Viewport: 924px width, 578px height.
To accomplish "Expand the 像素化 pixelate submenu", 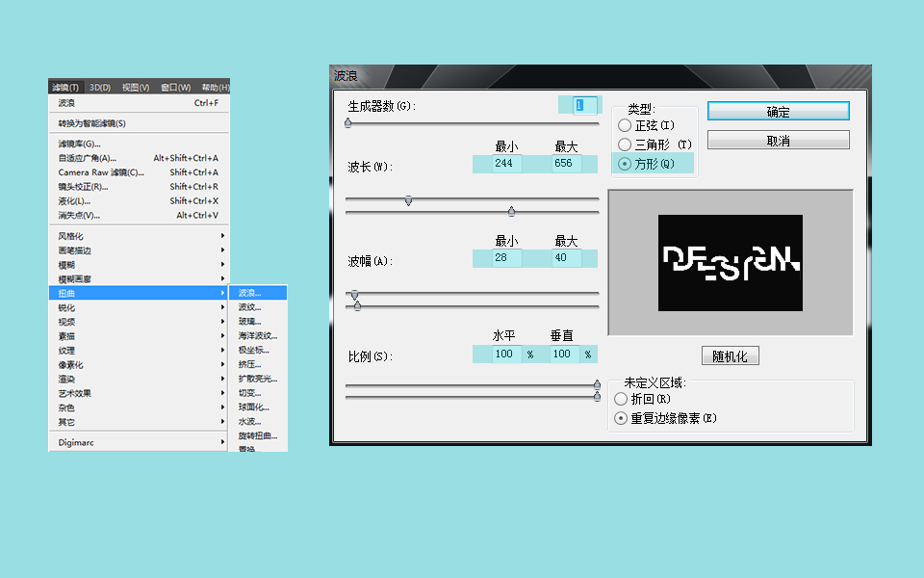I will coord(139,364).
